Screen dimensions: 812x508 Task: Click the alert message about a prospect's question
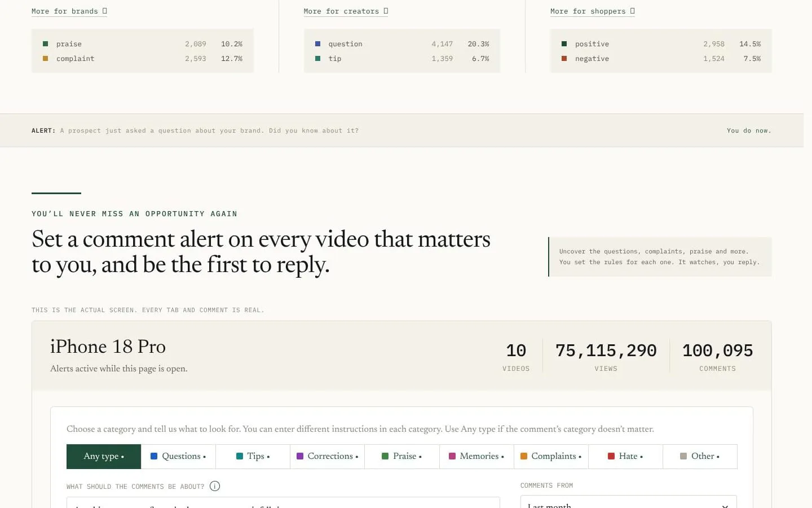pyautogui.click(x=209, y=131)
